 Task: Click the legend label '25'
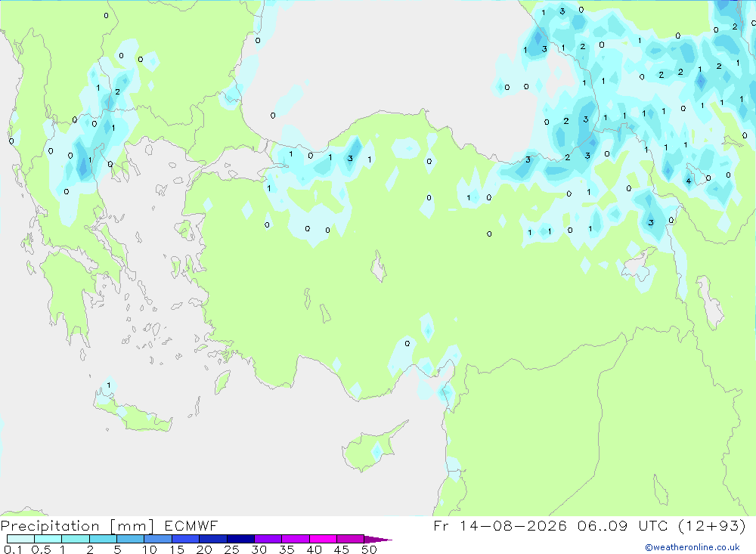pyautogui.click(x=232, y=549)
